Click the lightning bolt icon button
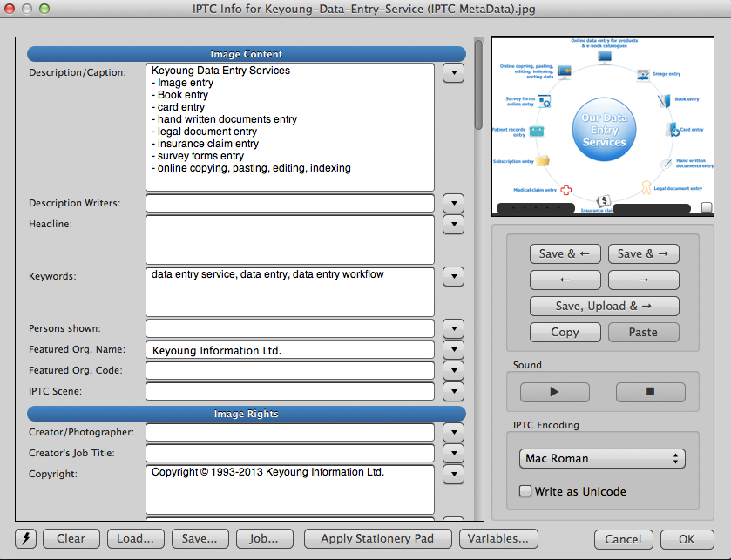 (x=26, y=538)
